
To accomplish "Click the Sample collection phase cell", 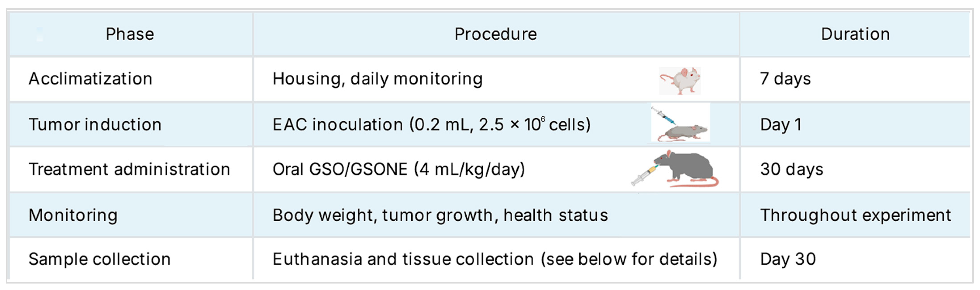I will tap(100, 259).
